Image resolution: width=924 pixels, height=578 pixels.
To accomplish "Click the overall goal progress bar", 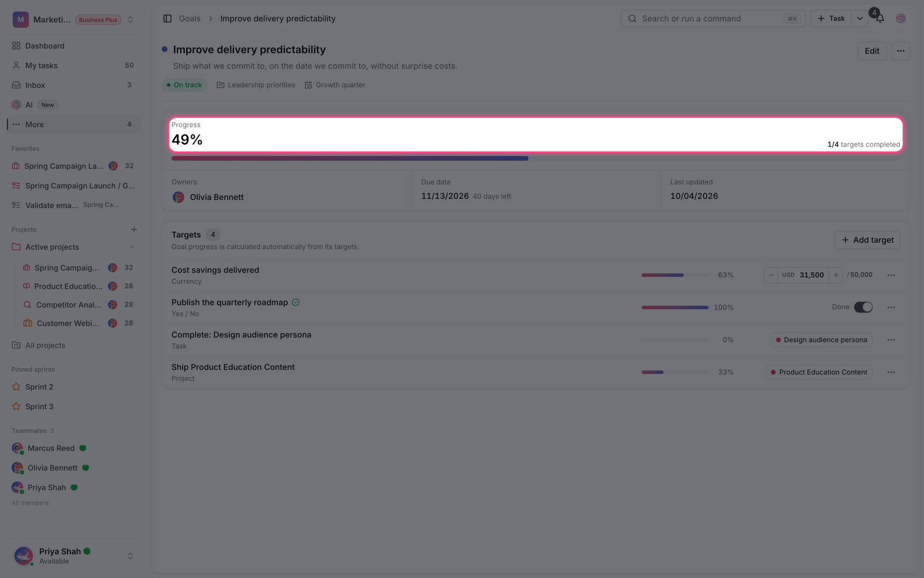I will point(535,158).
